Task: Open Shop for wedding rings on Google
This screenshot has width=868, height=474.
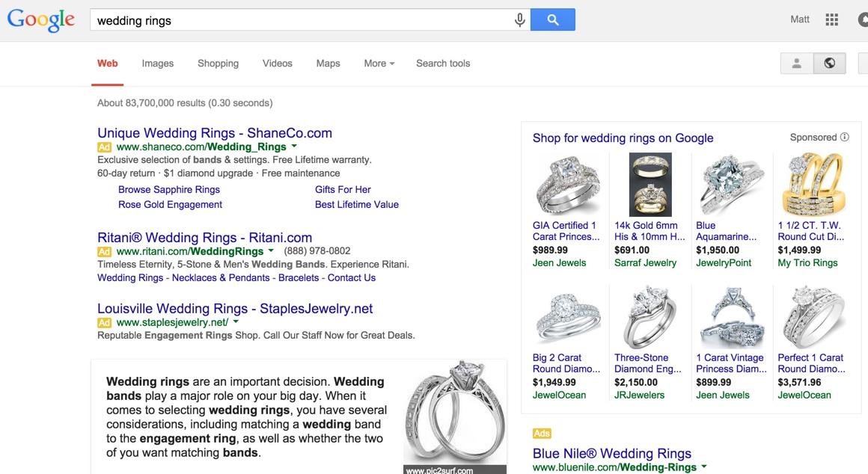Action: [x=623, y=138]
